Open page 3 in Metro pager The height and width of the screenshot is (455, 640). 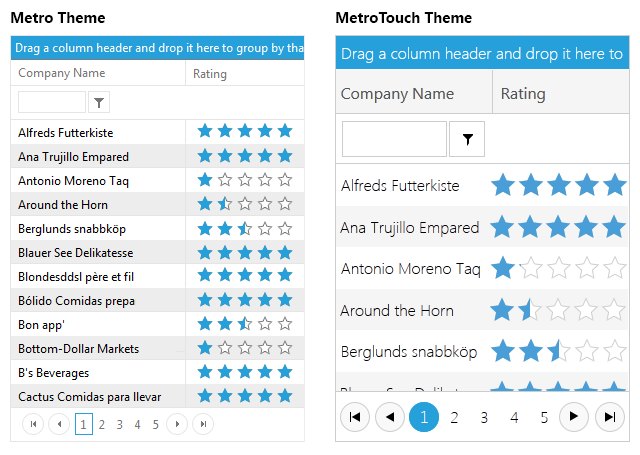120,424
